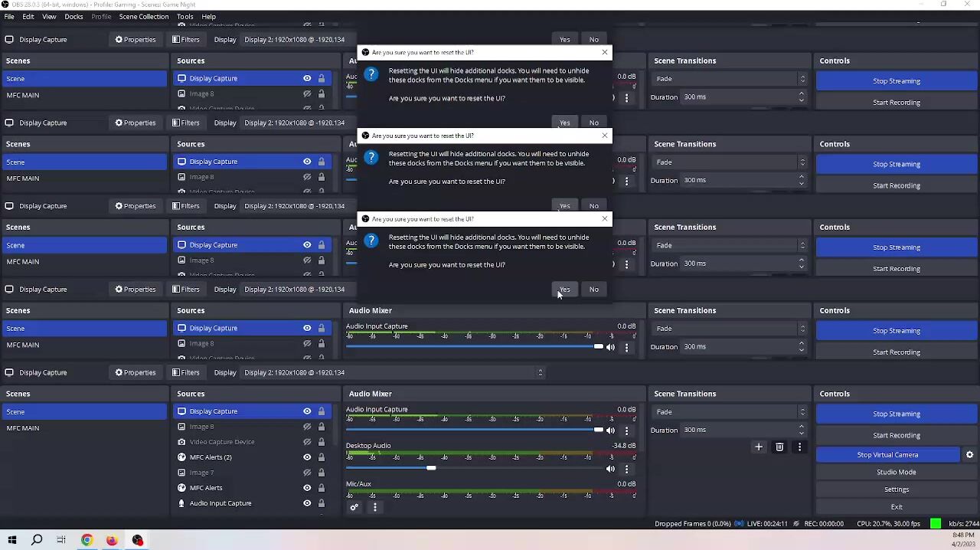Viewport: 980px width, 550px height.
Task: Open the Windows Start menu
Action: (x=12, y=541)
